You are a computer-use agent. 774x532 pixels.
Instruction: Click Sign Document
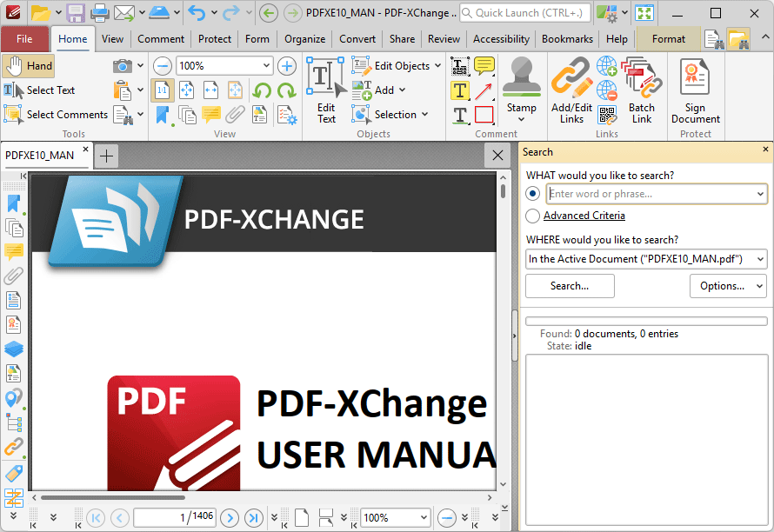click(695, 90)
